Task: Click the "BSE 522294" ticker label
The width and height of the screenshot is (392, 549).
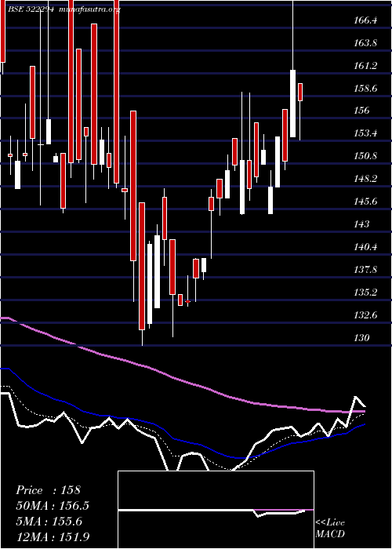Action: 31,9
